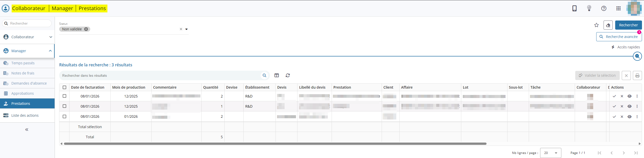
Task: Open the Recherche avancée button
Action: pyautogui.click(x=619, y=37)
